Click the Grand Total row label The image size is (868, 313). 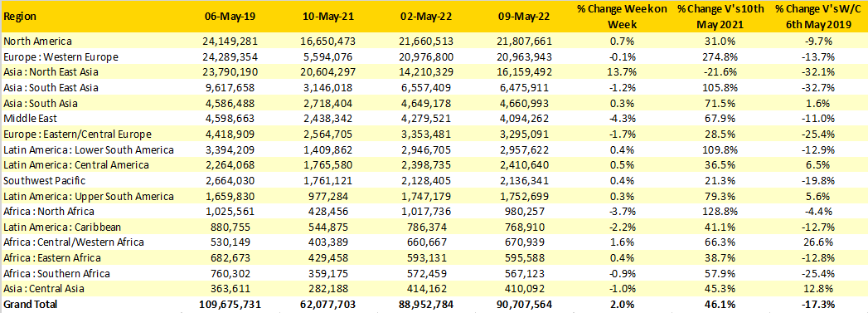[30, 304]
